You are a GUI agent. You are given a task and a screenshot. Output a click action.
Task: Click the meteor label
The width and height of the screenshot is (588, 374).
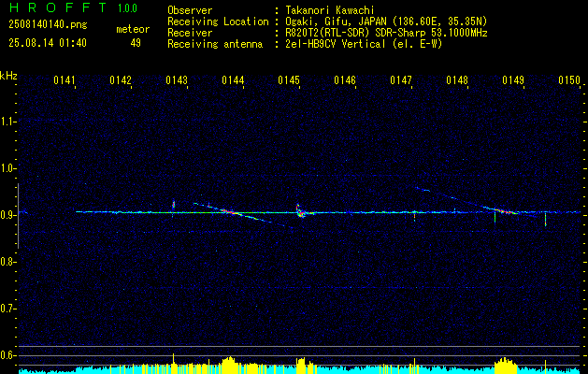point(133,29)
